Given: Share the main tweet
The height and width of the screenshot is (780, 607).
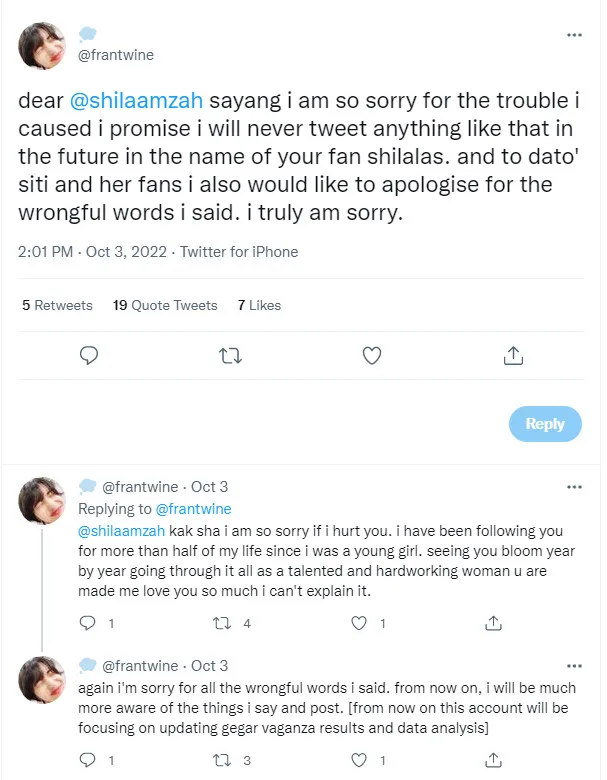Looking at the screenshot, I should coord(513,355).
